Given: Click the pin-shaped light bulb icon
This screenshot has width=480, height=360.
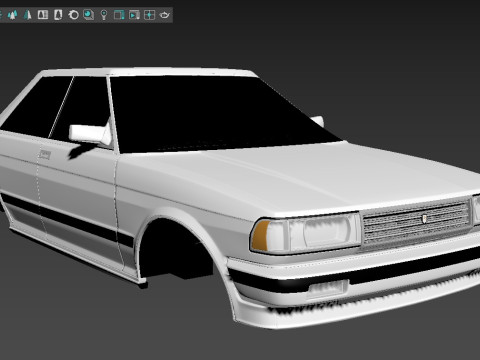Looking at the screenshot, I should (104, 15).
